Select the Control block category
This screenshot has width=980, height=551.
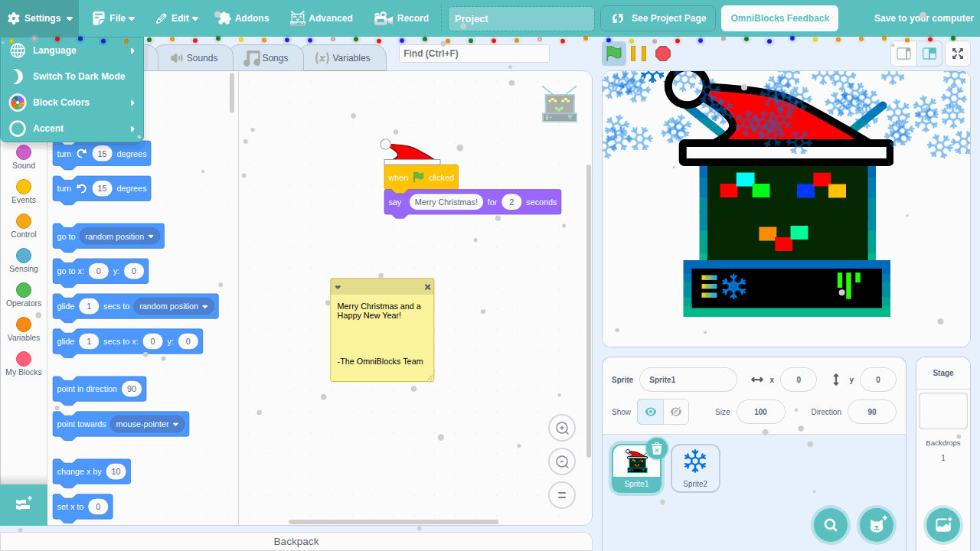tap(24, 226)
